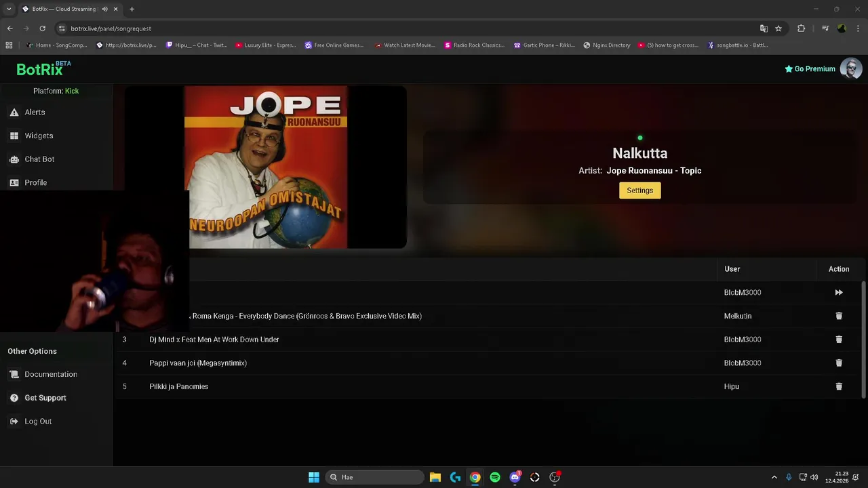Open song request Settings button

(639, 190)
